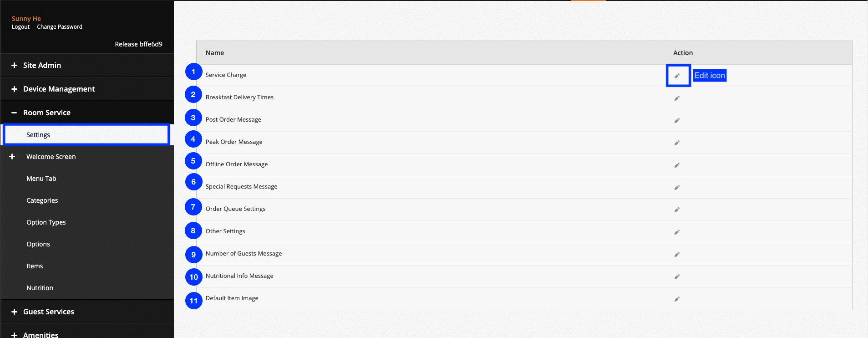Viewport: 868px width, 338px height.
Task: Edit the Default Item Image setting
Action: click(x=677, y=299)
